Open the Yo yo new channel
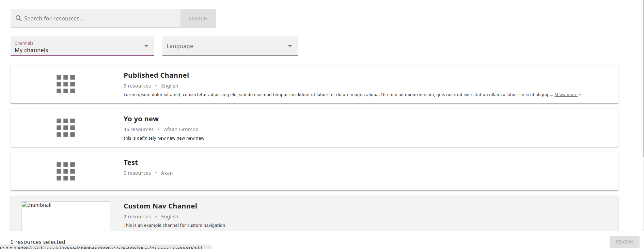 141,119
